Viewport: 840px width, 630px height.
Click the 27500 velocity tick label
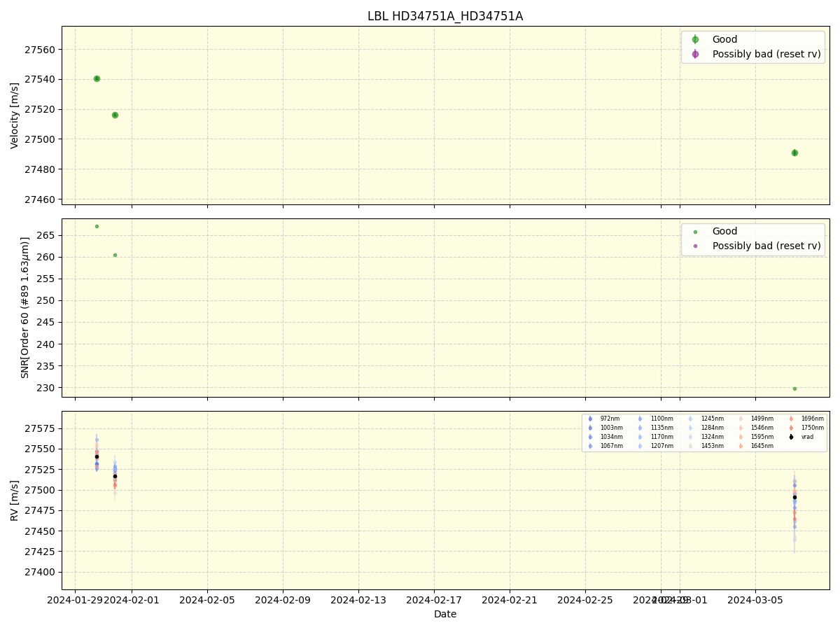tap(41, 139)
